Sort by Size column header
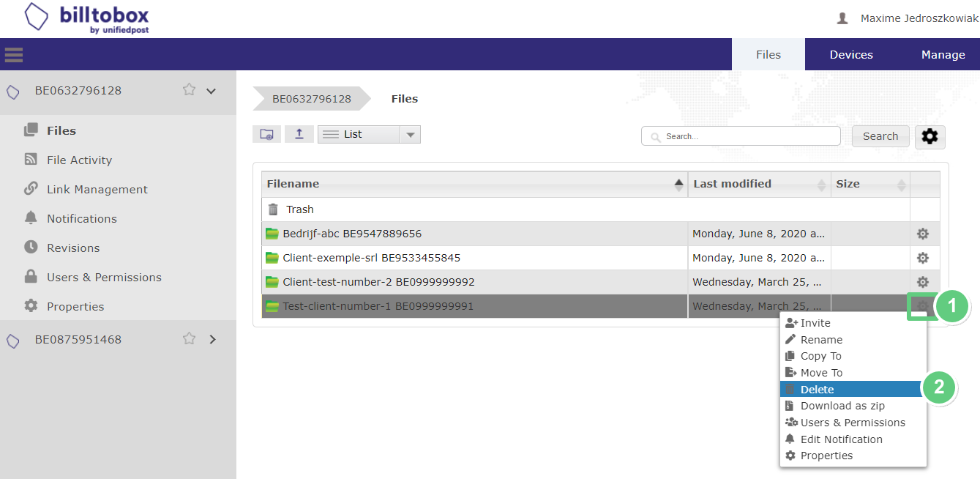Viewport: 980px width, 479px height. 871,184
